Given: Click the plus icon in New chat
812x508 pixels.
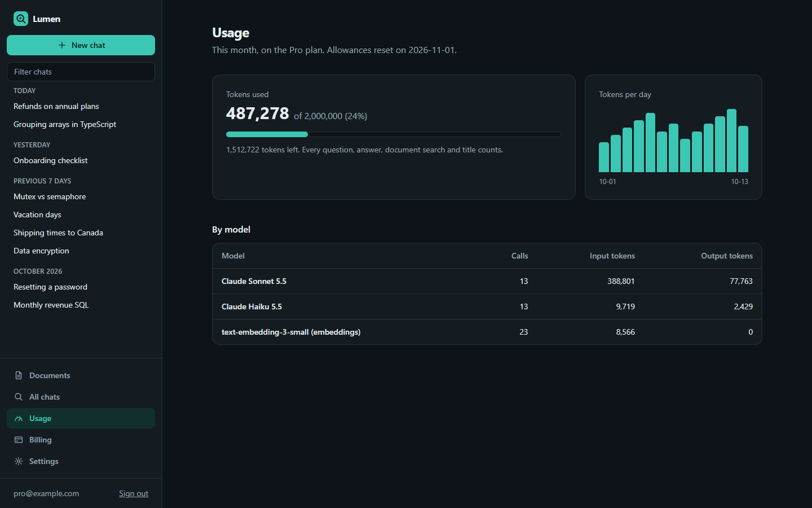Looking at the screenshot, I should pyautogui.click(x=62, y=45).
